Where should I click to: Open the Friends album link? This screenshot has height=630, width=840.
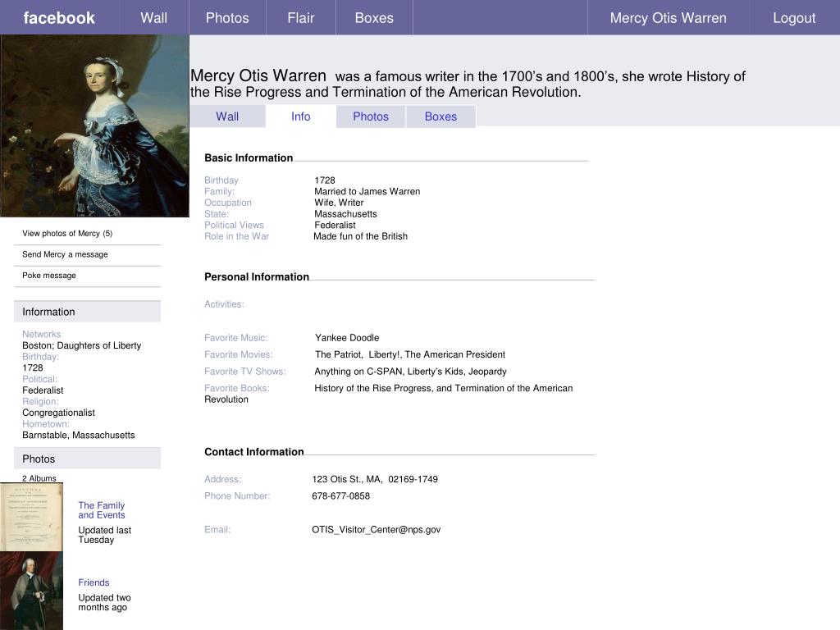click(x=94, y=582)
